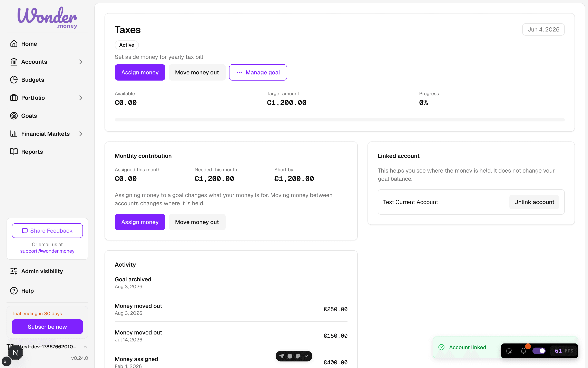Click the Budgets pie chart icon
The height and width of the screenshot is (368, 588).
(x=14, y=80)
